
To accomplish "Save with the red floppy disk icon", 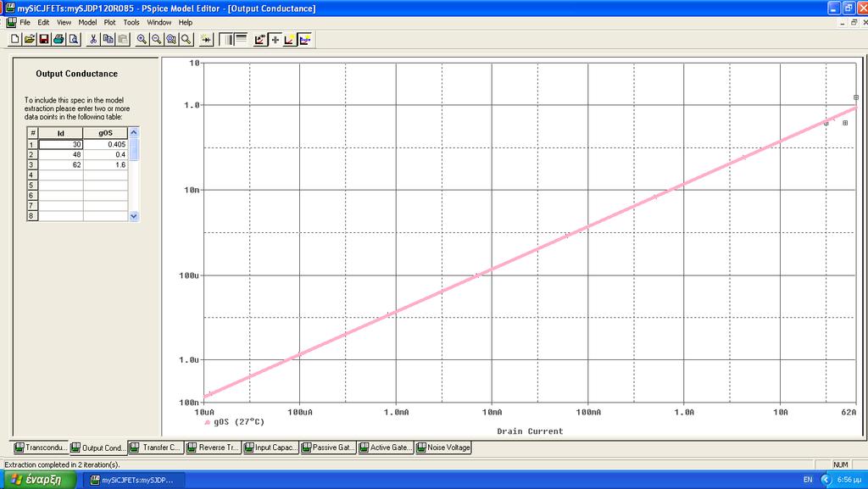I will pyautogui.click(x=44, y=39).
